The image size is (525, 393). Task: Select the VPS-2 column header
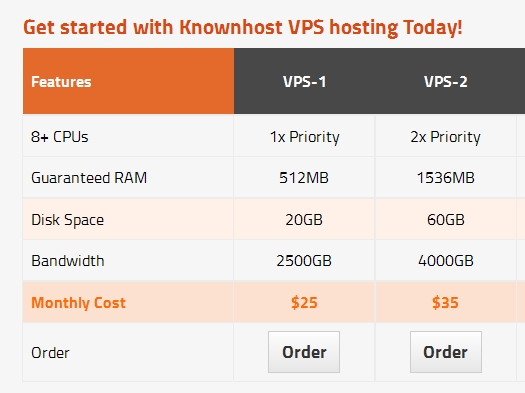[446, 81]
